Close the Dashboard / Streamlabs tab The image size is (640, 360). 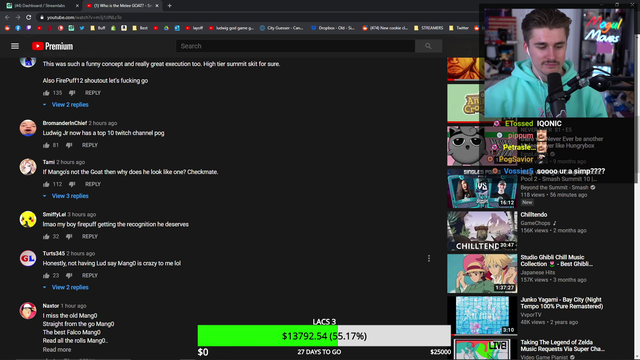[x=77, y=6]
